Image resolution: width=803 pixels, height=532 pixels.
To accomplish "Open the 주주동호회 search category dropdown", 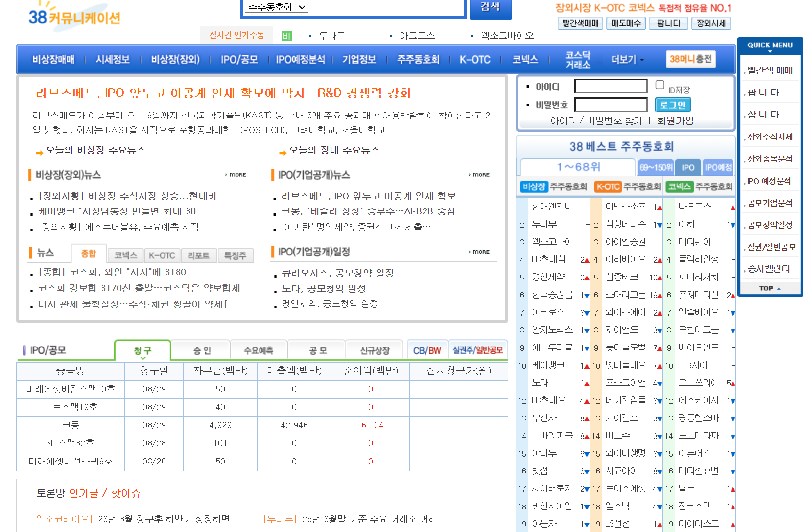I will [x=277, y=7].
